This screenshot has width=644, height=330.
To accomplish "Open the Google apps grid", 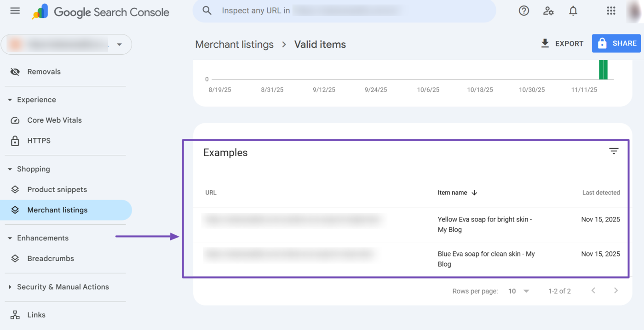I will pyautogui.click(x=611, y=11).
